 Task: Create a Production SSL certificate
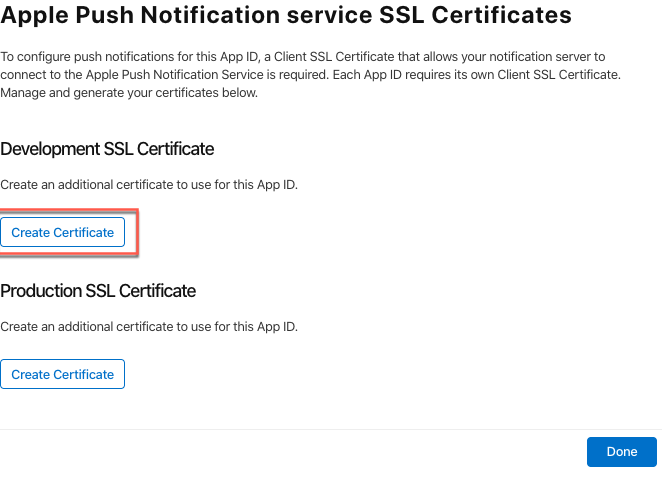(62, 374)
